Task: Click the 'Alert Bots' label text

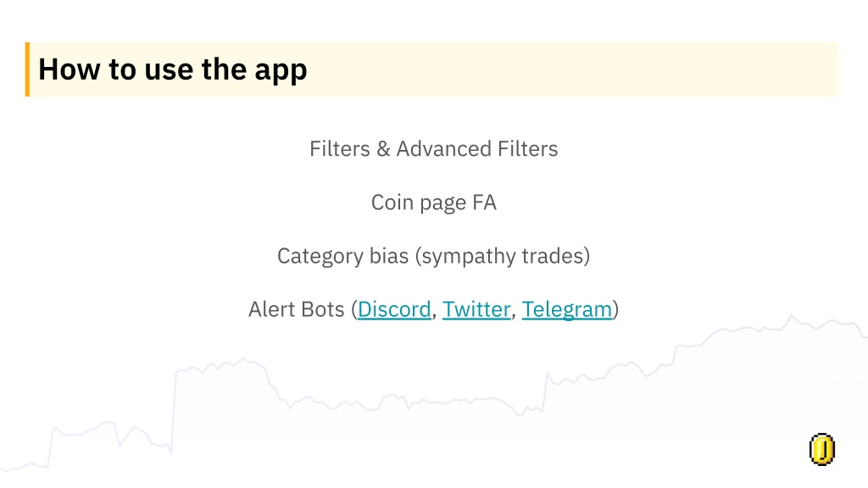Action: (x=296, y=309)
